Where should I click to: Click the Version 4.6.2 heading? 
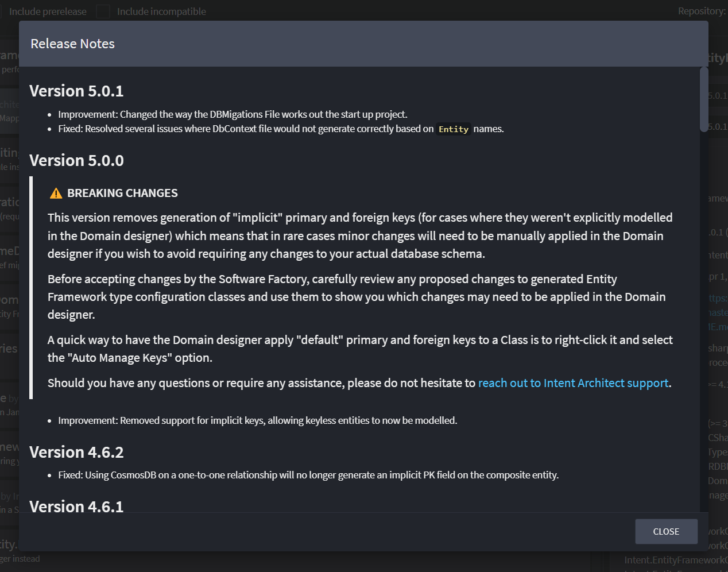76,452
